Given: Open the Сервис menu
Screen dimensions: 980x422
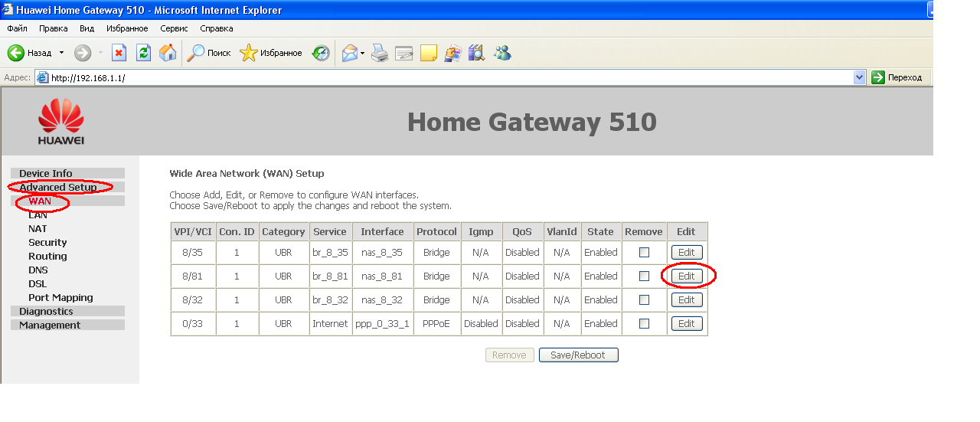Looking at the screenshot, I should pos(174,28).
